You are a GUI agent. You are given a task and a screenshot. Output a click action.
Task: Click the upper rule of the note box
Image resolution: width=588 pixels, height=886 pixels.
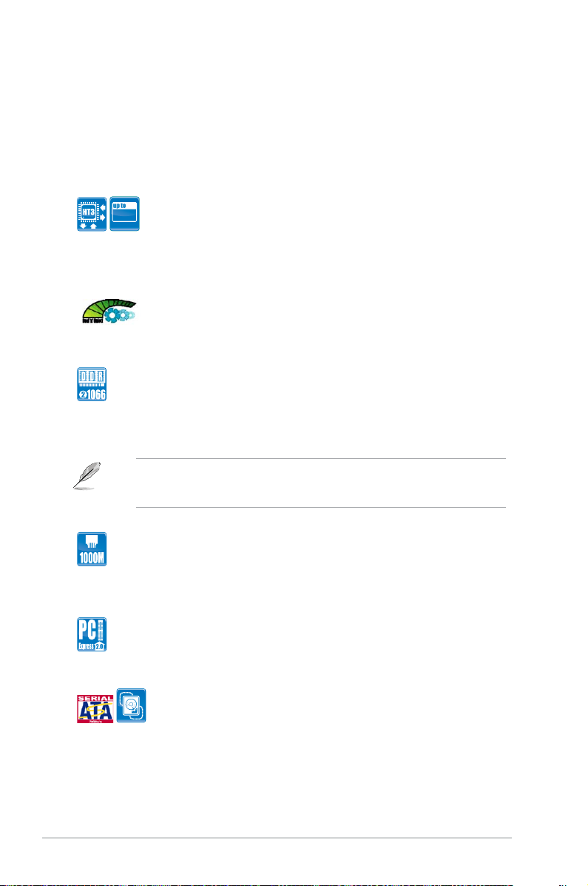pos(321,459)
